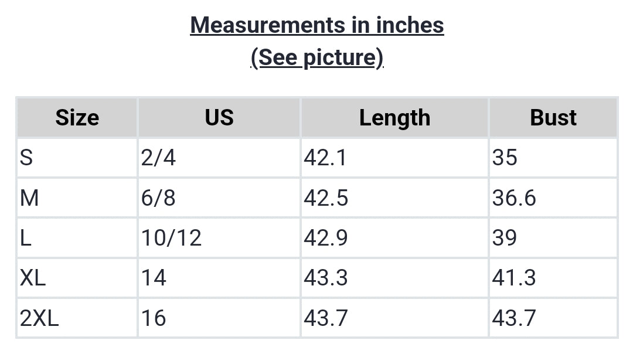Select the length value "42.1"

tap(326, 158)
